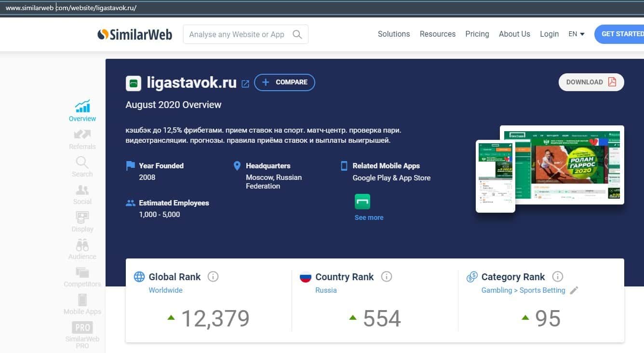Viewport: 644px width, 353px height.
Task: Open the Overview section in sidebar
Action: (82, 111)
